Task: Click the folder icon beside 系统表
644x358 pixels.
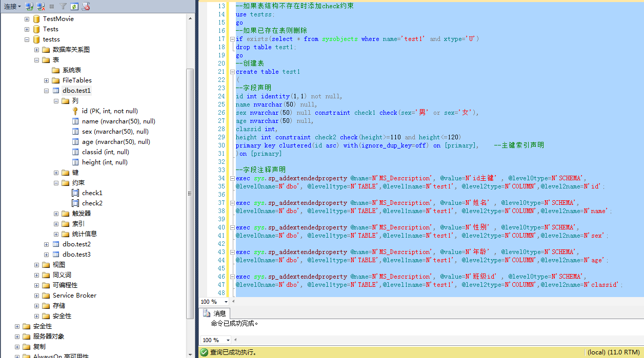Action: tap(56, 70)
